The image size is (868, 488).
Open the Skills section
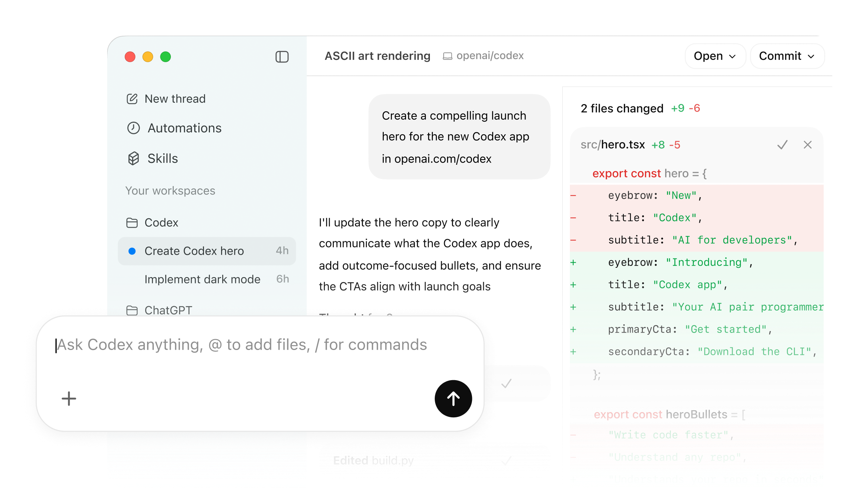click(x=162, y=158)
